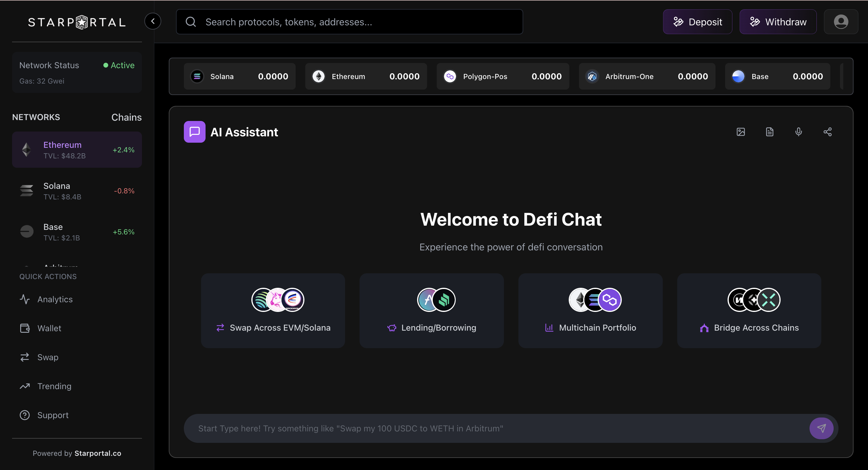Click Ethereum's +2.4% change value

(x=123, y=150)
